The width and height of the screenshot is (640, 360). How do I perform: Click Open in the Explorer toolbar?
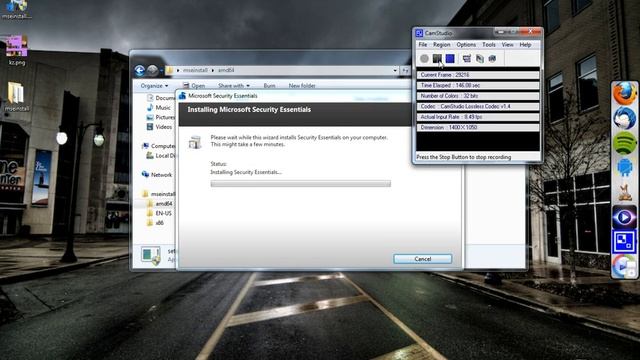click(x=194, y=86)
